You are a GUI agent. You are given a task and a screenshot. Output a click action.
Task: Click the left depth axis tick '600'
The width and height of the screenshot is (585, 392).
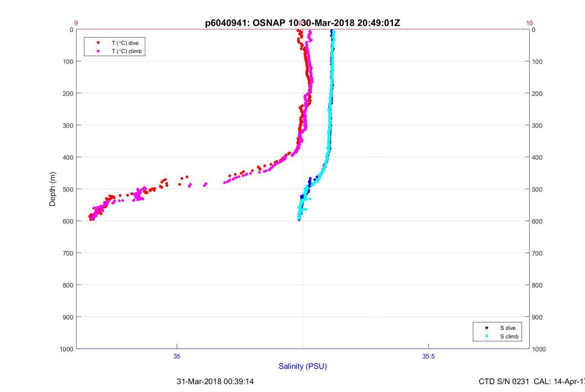68,221
